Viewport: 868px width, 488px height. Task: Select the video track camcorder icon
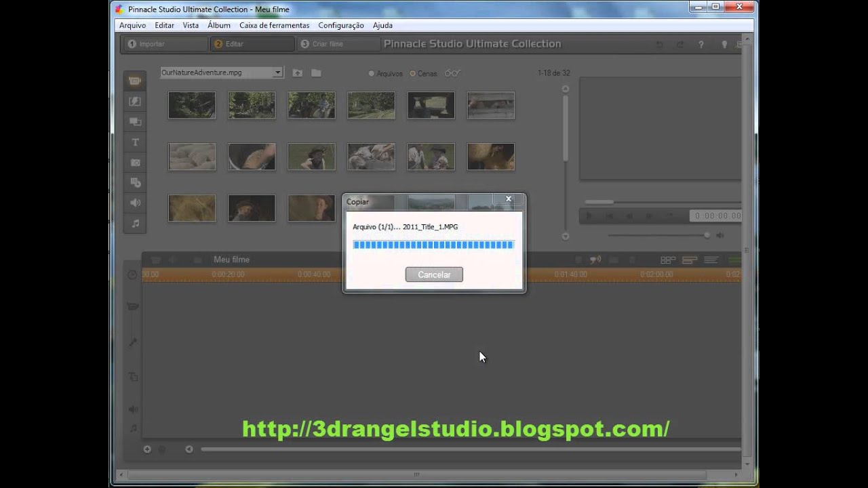coord(133,307)
